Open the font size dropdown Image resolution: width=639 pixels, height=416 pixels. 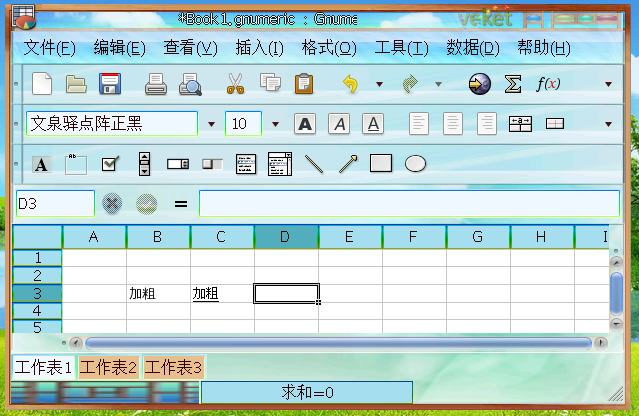tap(275, 124)
